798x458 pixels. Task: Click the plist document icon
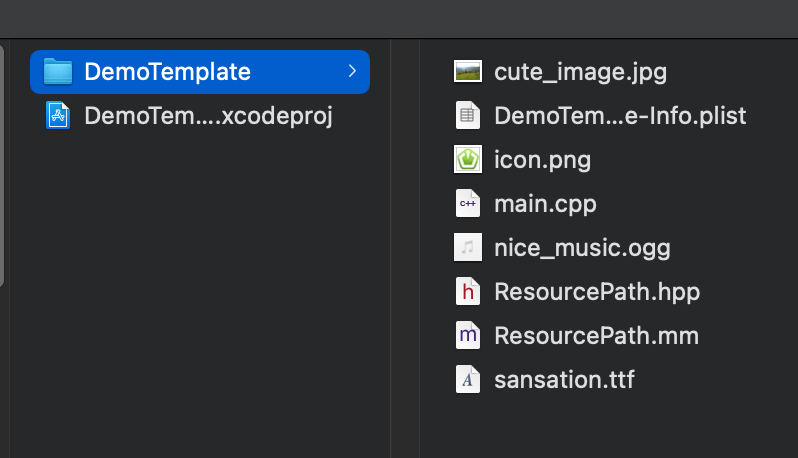click(x=467, y=115)
